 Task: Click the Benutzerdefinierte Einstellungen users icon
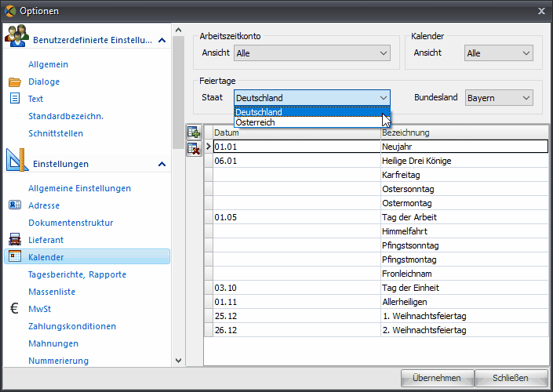pos(16,35)
